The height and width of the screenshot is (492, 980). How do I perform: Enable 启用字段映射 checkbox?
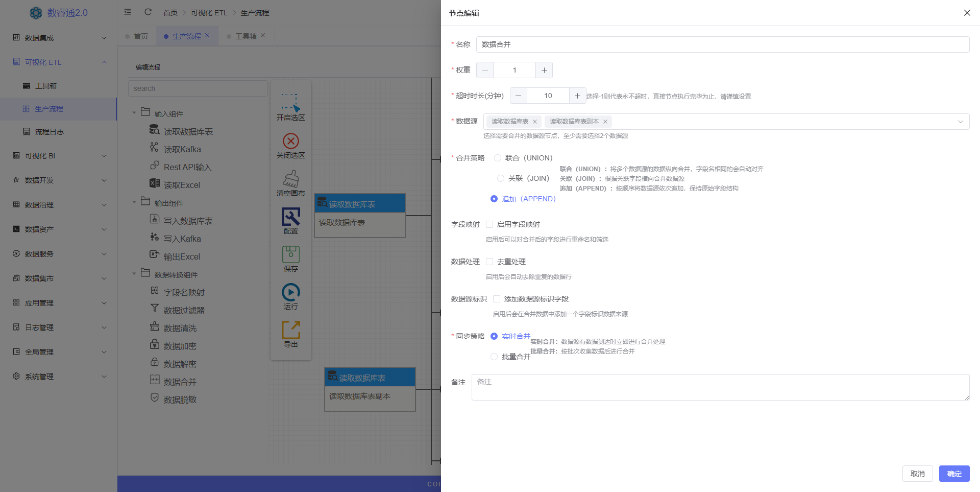click(489, 224)
